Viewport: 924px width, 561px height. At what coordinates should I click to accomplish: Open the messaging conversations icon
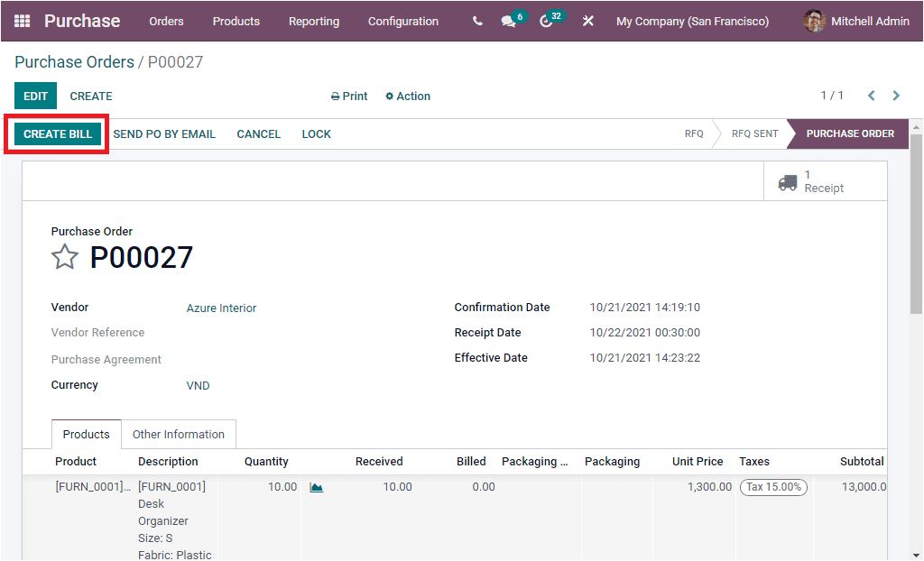[508, 21]
